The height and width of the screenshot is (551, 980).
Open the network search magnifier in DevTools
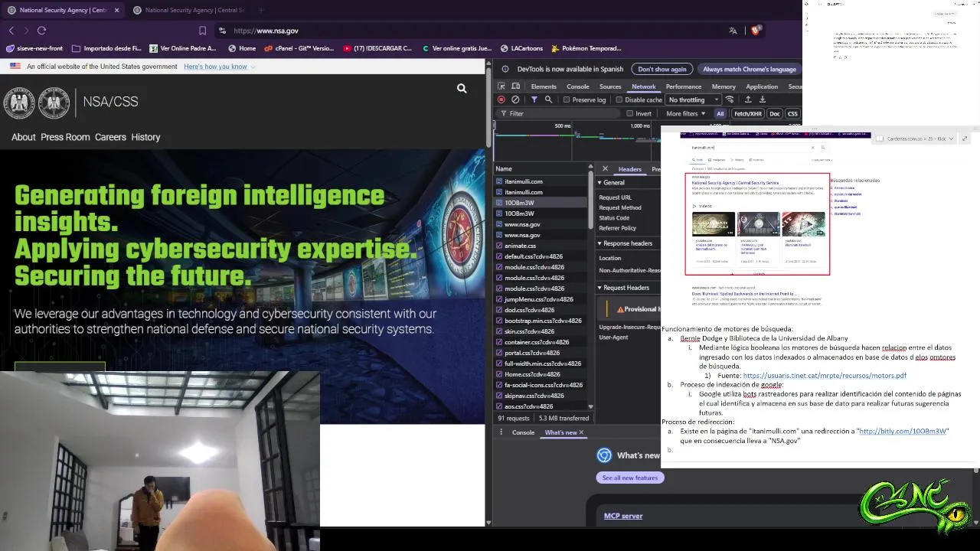tap(548, 99)
